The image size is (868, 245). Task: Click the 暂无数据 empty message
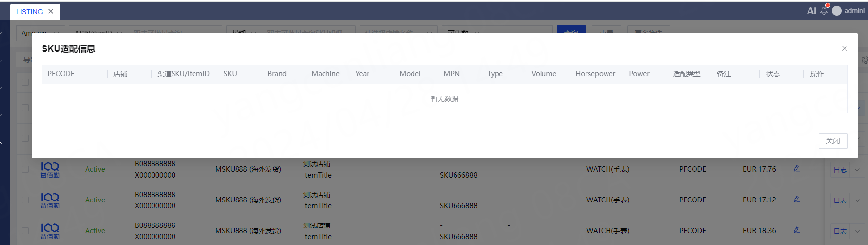445,99
